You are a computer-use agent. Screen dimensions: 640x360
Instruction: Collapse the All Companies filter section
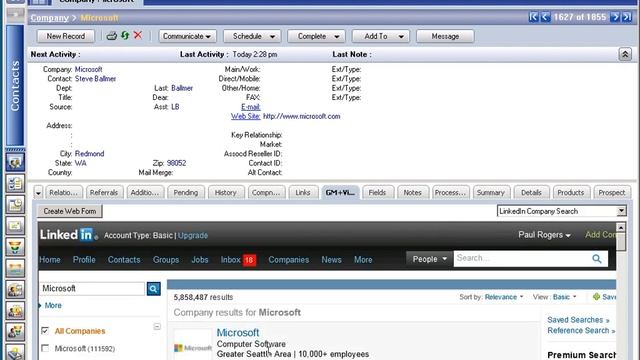(157, 327)
